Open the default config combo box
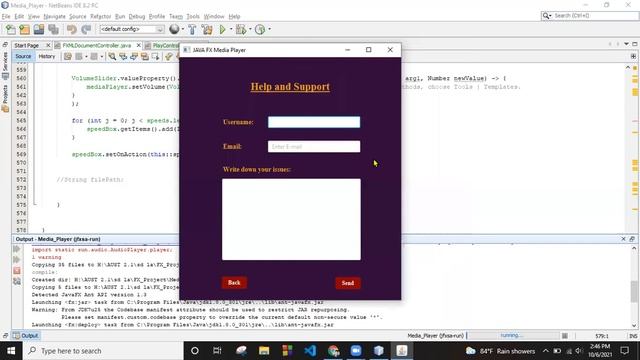640x360 pixels. [131, 29]
